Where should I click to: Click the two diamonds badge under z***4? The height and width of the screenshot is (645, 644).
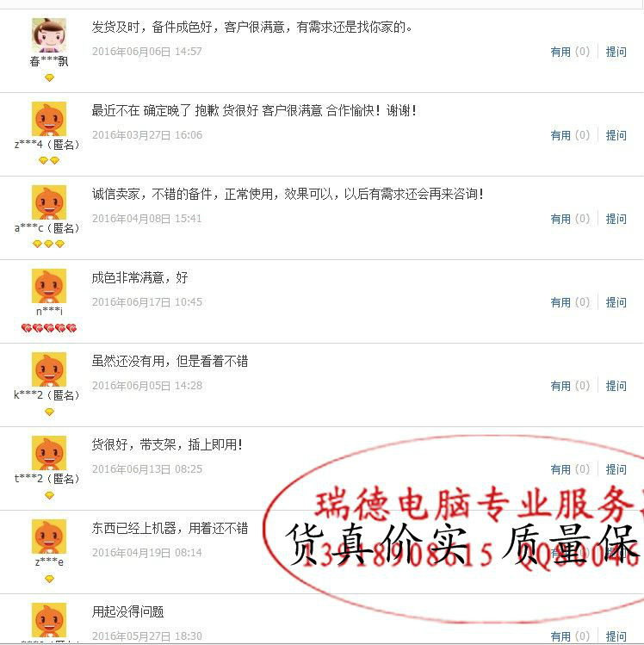point(49,160)
